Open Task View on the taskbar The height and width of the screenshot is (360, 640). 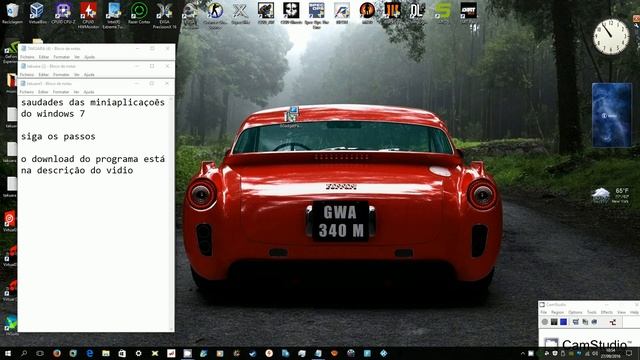[x=40, y=353]
